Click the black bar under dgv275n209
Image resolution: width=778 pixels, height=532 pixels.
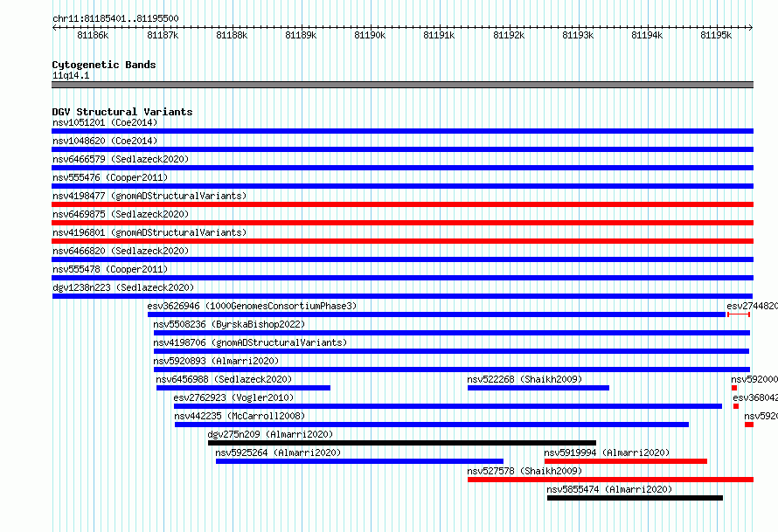402,443
